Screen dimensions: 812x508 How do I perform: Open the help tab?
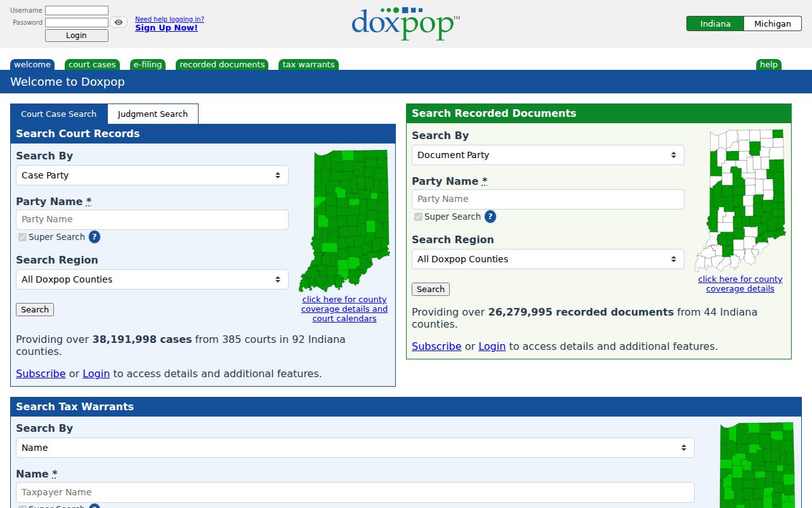pyautogui.click(x=769, y=65)
